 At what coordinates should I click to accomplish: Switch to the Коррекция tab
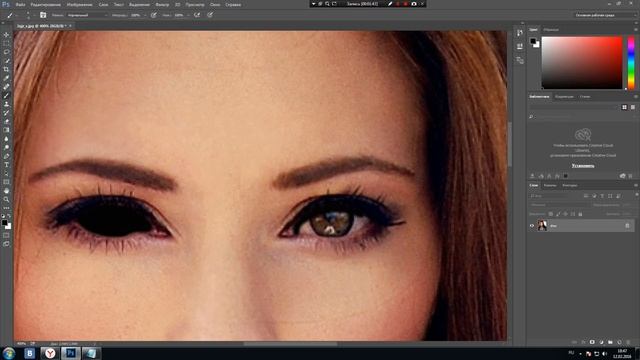point(564,97)
